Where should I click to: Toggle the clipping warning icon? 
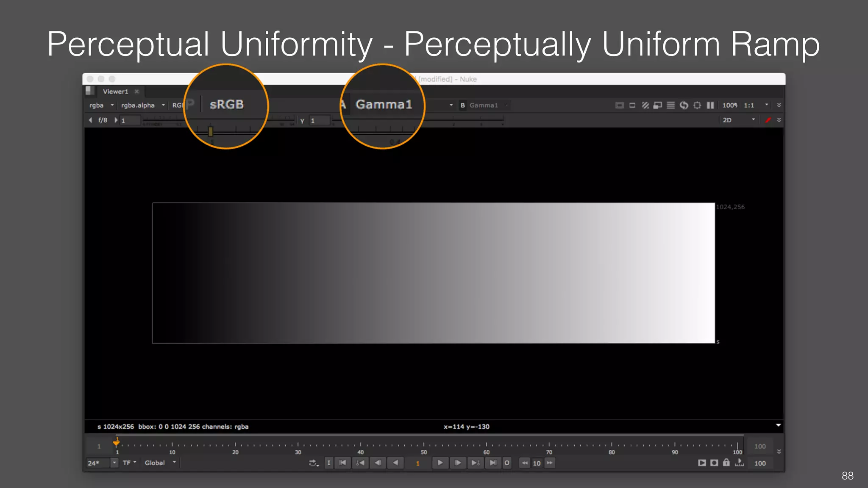point(619,105)
